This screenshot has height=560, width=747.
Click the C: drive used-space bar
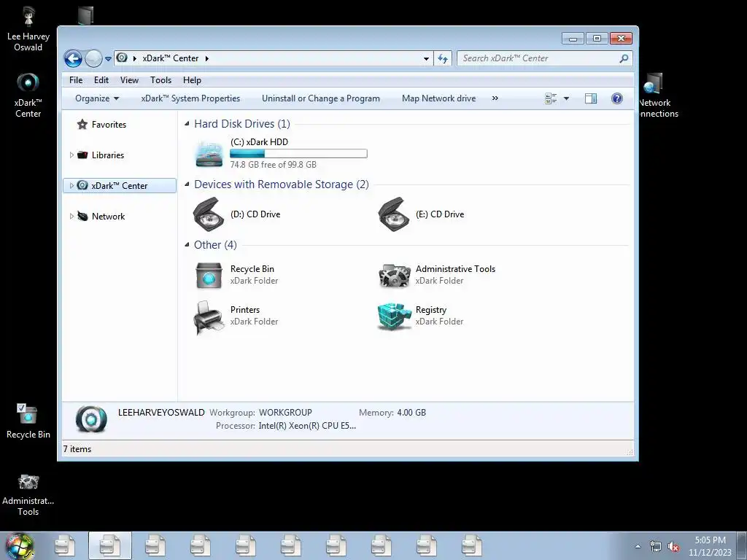tap(298, 153)
